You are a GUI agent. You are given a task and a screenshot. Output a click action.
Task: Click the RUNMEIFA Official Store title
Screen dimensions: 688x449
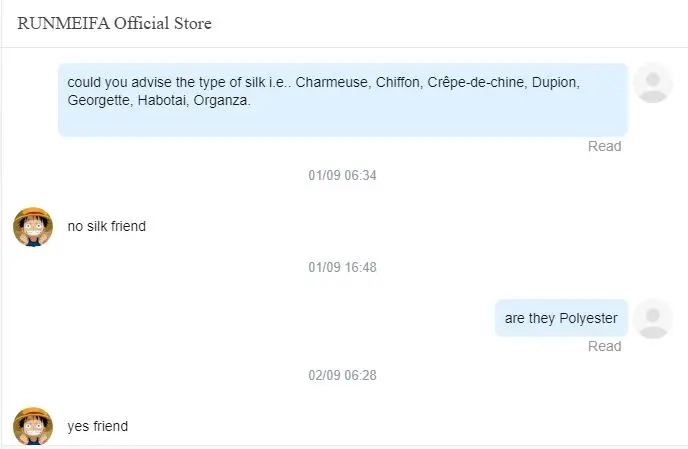[115, 23]
